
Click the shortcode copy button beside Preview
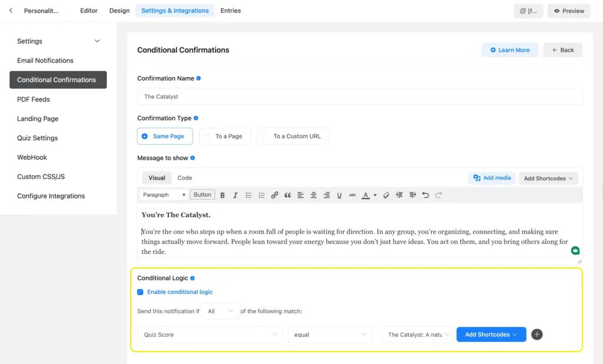(x=528, y=11)
